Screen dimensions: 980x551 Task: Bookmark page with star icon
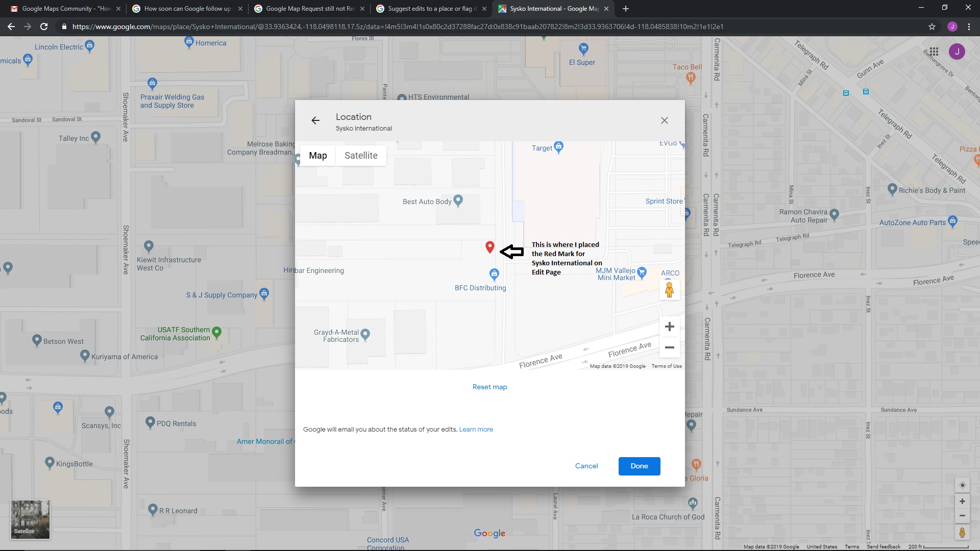coord(932,27)
